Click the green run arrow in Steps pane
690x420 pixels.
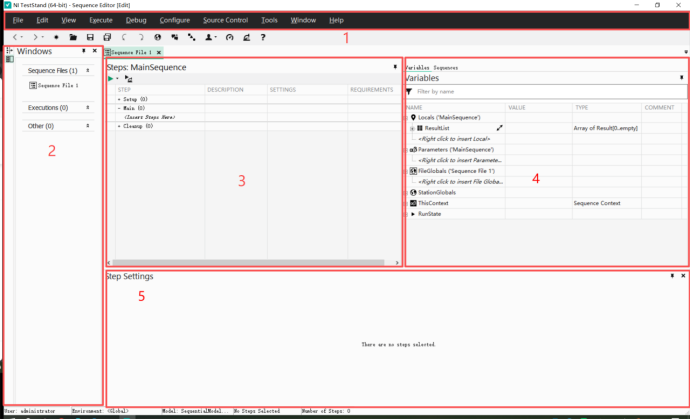[x=110, y=78]
